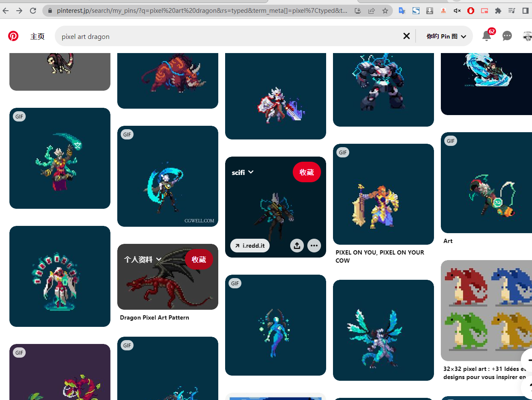Open the profile avatar menu

point(527,36)
